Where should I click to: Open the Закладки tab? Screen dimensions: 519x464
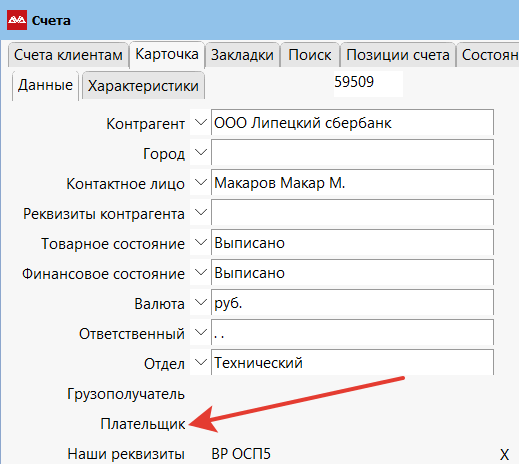[242, 55]
